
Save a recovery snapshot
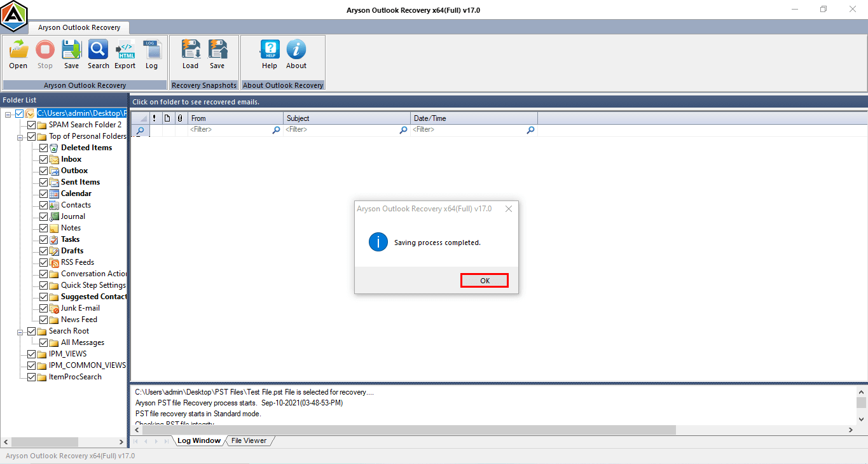217,54
